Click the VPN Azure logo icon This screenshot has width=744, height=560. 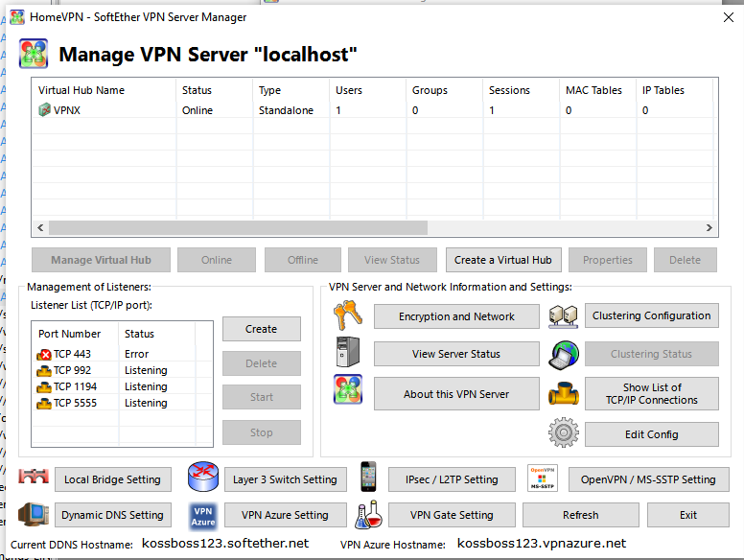203,516
